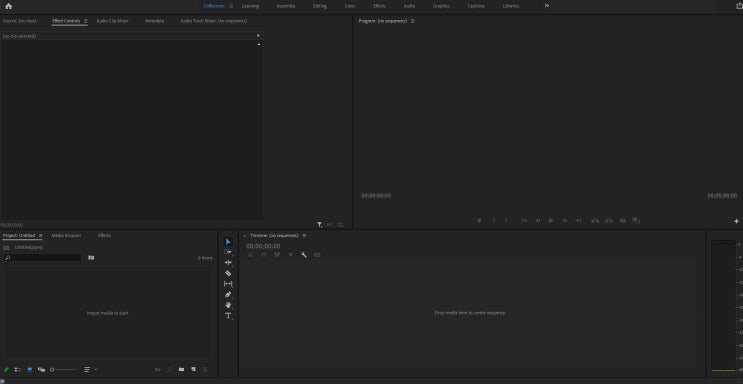
Task: Switch to the Effects workspace
Action: pos(380,6)
